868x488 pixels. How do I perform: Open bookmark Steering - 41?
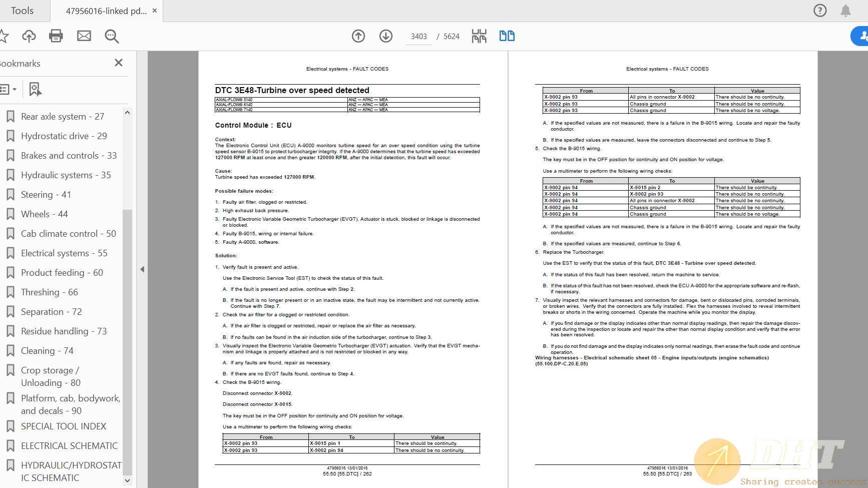coord(46,195)
